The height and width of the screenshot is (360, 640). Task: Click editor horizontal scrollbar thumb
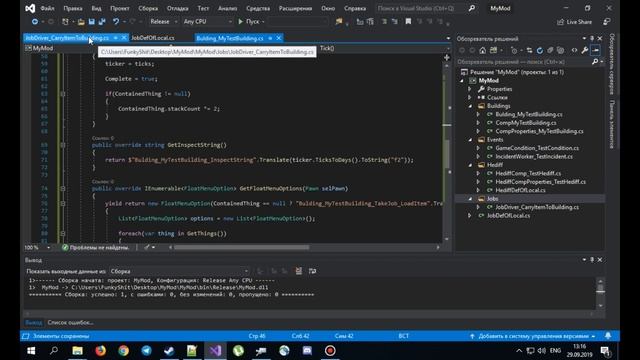(242, 247)
